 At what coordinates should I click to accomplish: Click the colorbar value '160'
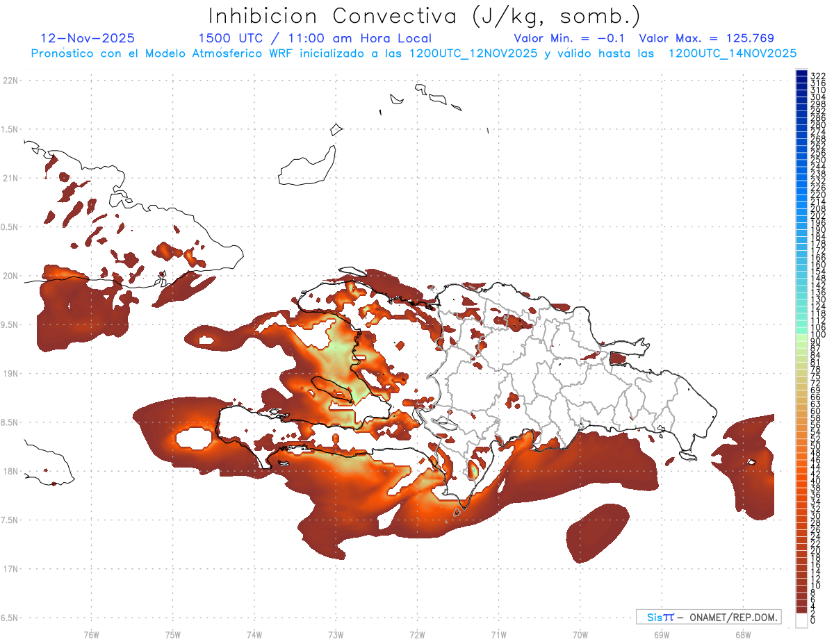coord(817,265)
